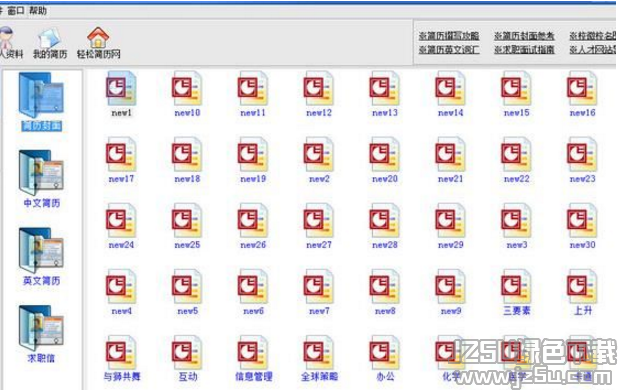Select the new21 template file
The width and height of the screenshot is (618, 390).
coord(450,160)
